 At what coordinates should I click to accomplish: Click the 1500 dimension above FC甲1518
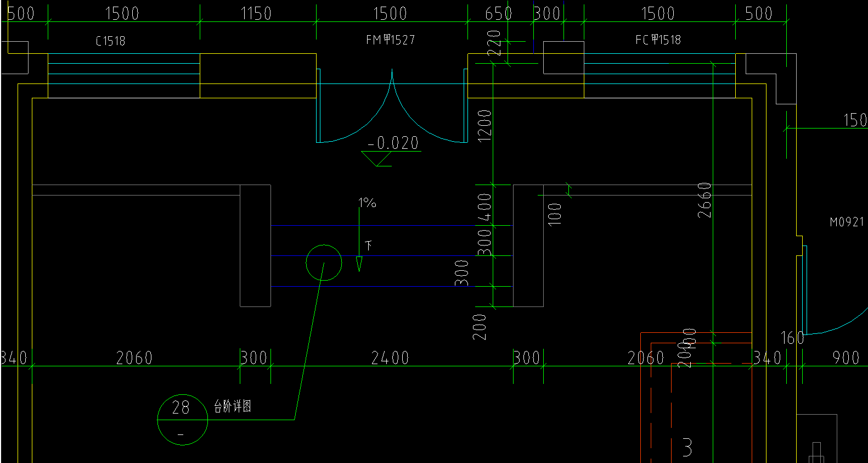pos(658,13)
